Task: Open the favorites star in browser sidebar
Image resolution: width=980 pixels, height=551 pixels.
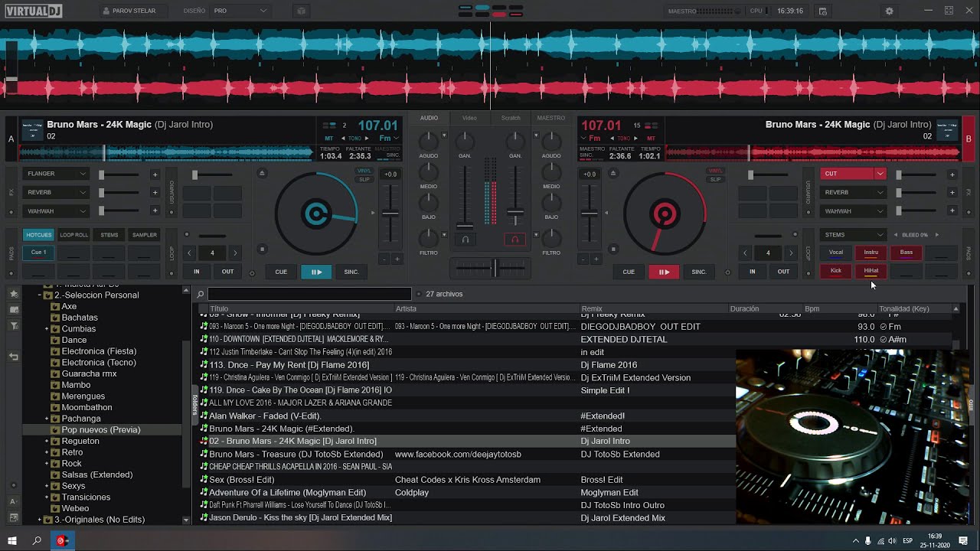Action: click(13, 293)
